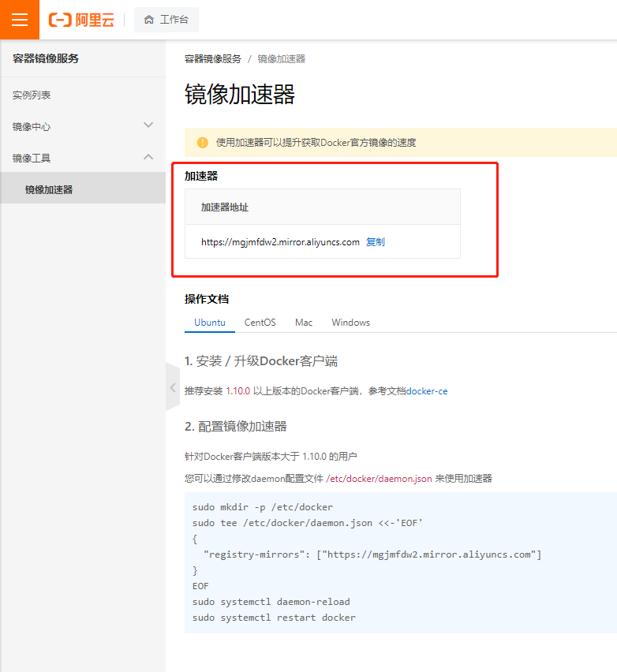Click 复制 to copy accelerator address
This screenshot has height=672, width=617.
376,242
